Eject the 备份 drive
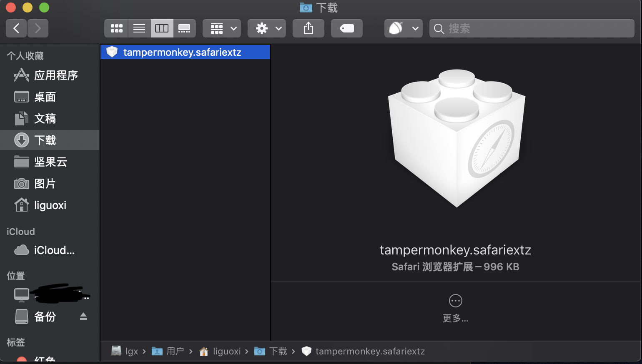Screen dimensions: 642x364 [x=83, y=317]
